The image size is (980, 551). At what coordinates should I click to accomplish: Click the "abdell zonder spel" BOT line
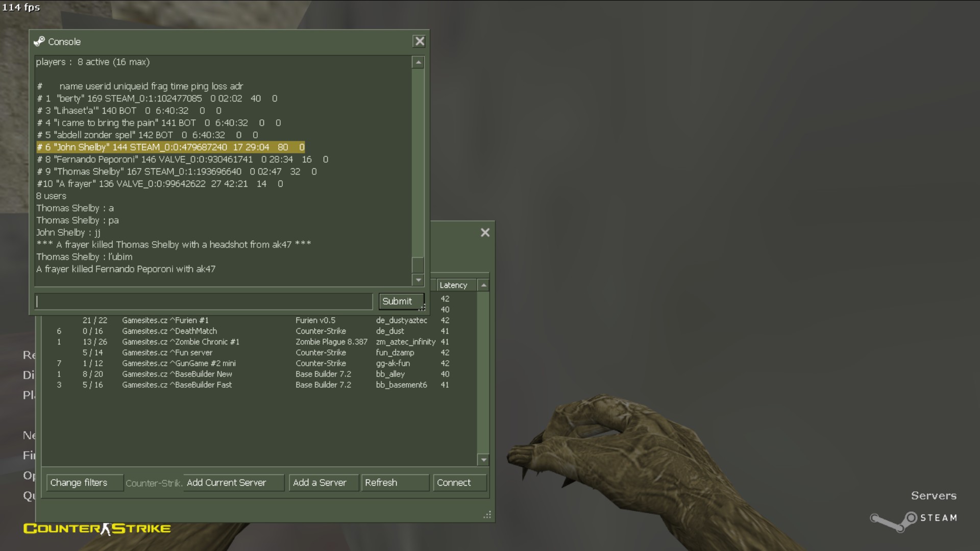coord(148,135)
